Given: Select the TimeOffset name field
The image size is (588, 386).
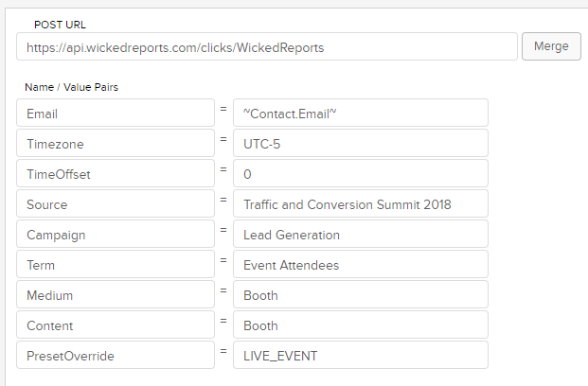Looking at the screenshot, I should (116, 173).
